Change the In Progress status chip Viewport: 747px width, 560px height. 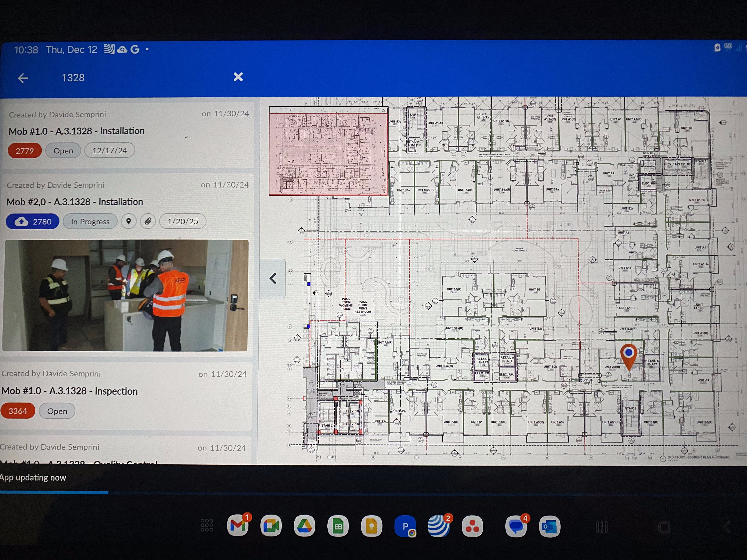(x=90, y=221)
